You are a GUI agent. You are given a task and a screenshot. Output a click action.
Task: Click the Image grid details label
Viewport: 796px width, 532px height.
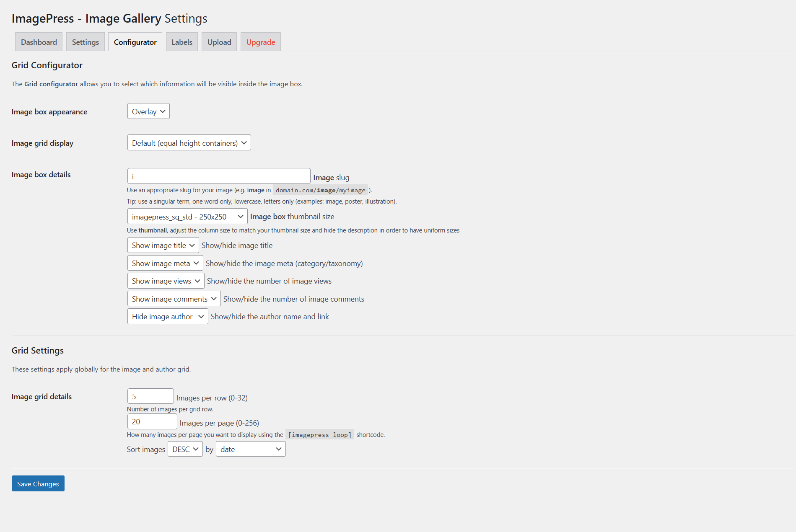click(41, 397)
